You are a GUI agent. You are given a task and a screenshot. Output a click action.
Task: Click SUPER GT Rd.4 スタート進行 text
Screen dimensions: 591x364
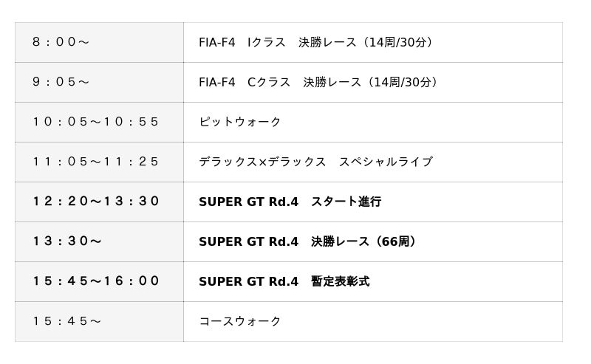[290, 202]
